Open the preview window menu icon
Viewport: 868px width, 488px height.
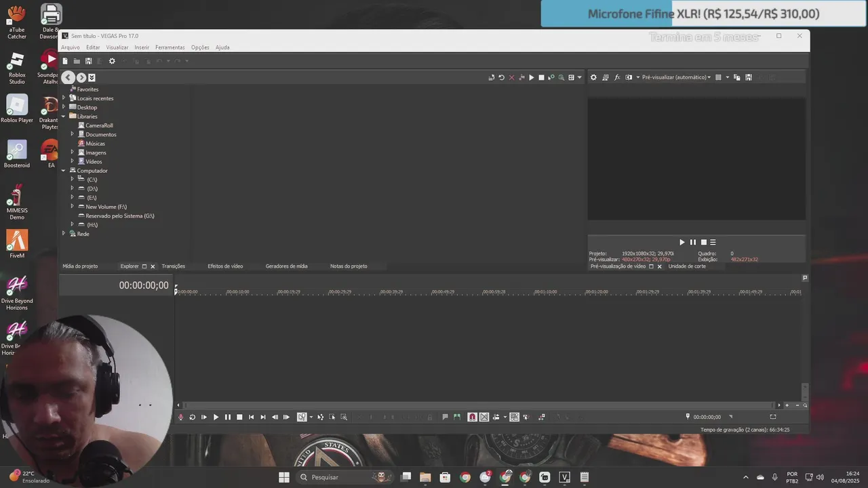coord(713,242)
